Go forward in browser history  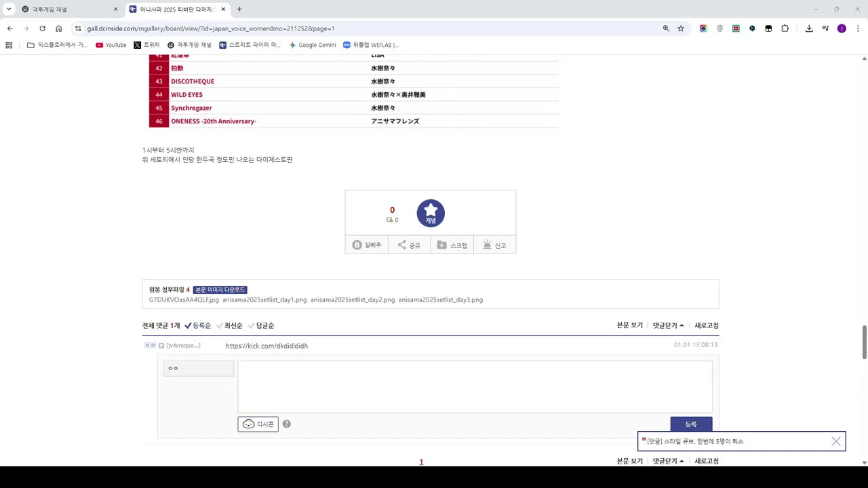coord(26,28)
